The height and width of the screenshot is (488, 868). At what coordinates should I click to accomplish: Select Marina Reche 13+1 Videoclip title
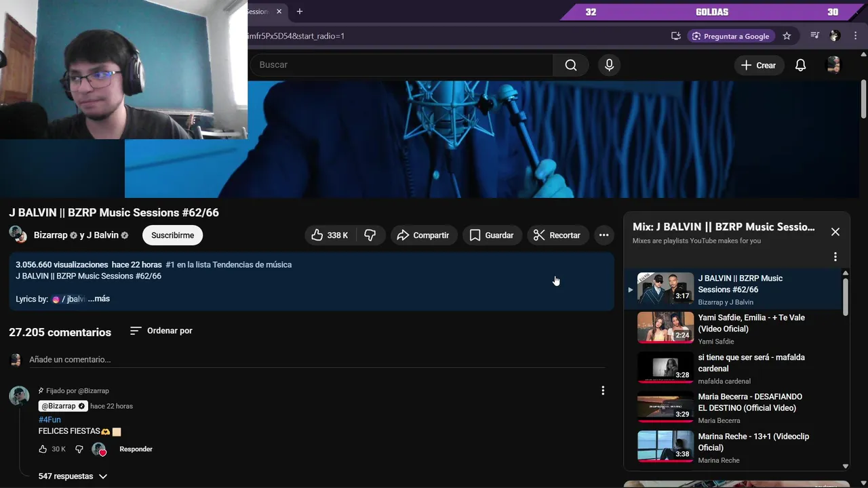(753, 442)
